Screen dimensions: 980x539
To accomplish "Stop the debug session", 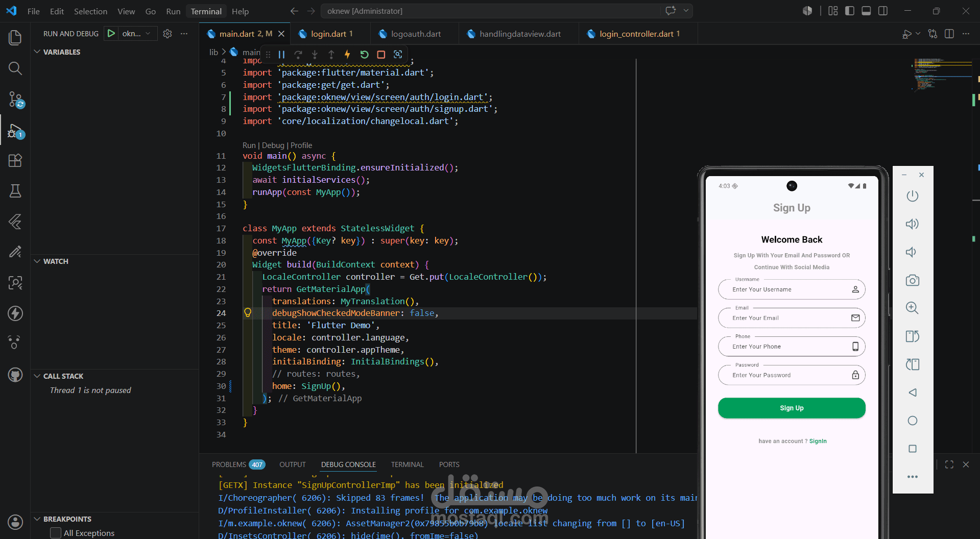I will coord(381,54).
